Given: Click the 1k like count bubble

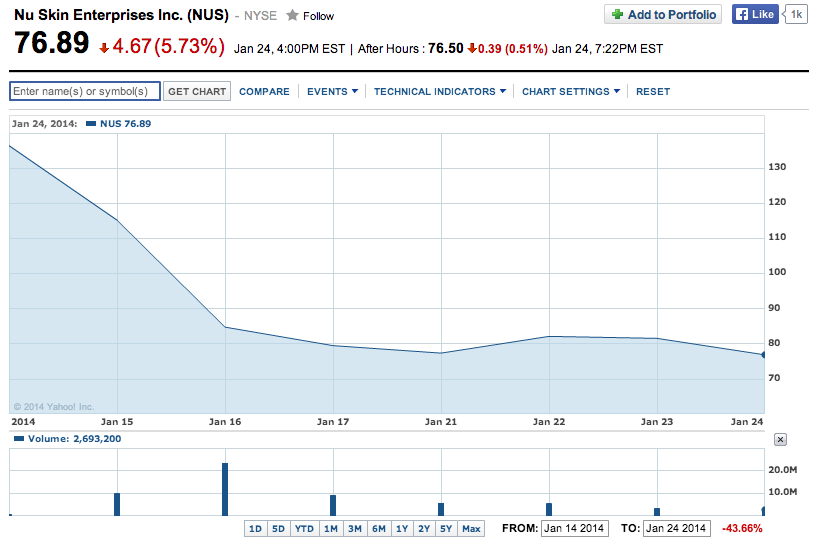Looking at the screenshot, I should point(796,15).
